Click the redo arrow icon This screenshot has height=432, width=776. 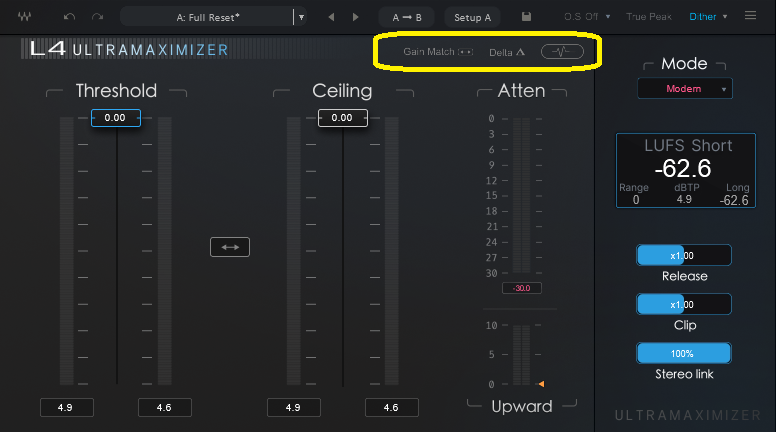pos(97,17)
